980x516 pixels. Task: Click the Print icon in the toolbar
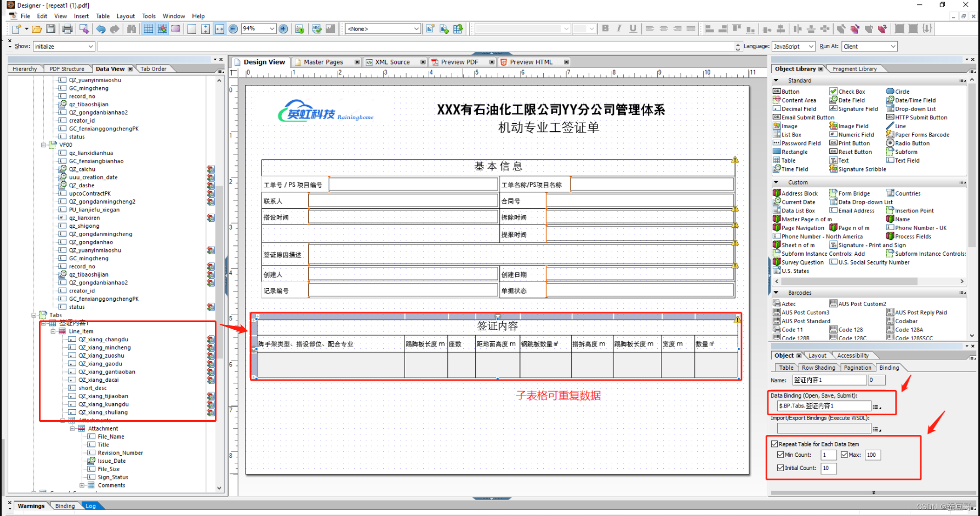pyautogui.click(x=67, y=29)
